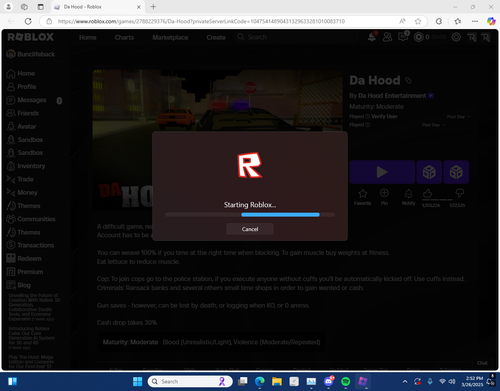Close the Da Hood - Roblox tab
The height and width of the screenshot is (391, 500).
tap(139, 7)
